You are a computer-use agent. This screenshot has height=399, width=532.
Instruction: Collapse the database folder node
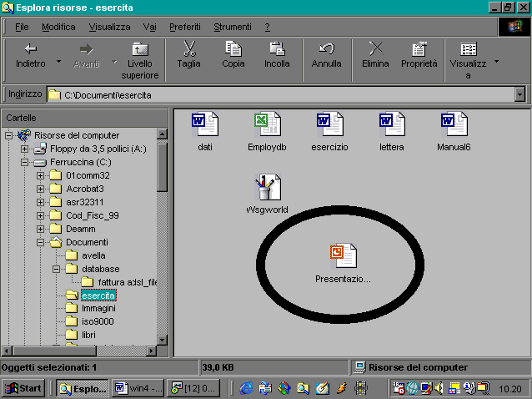coord(56,270)
